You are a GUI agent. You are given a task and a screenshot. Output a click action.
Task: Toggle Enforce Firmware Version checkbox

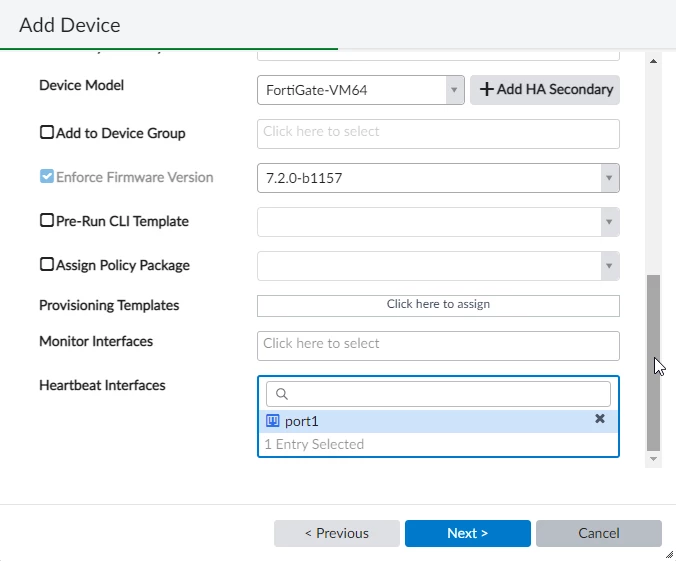tap(47, 176)
